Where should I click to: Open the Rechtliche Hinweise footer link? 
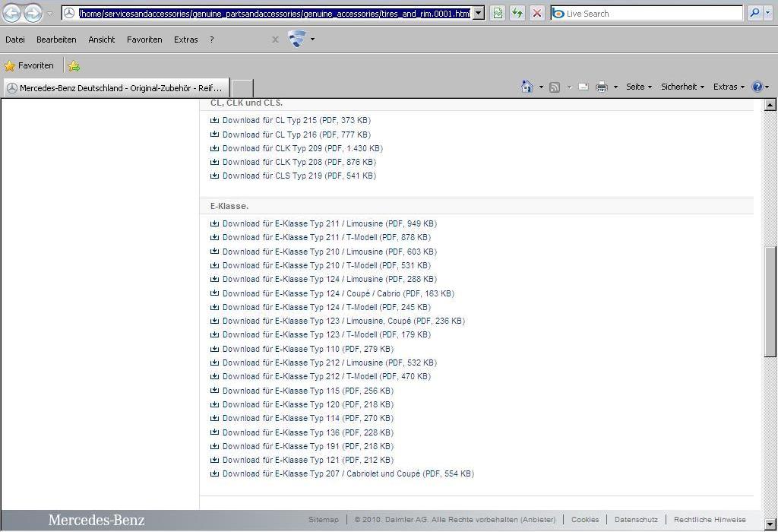pos(710,520)
